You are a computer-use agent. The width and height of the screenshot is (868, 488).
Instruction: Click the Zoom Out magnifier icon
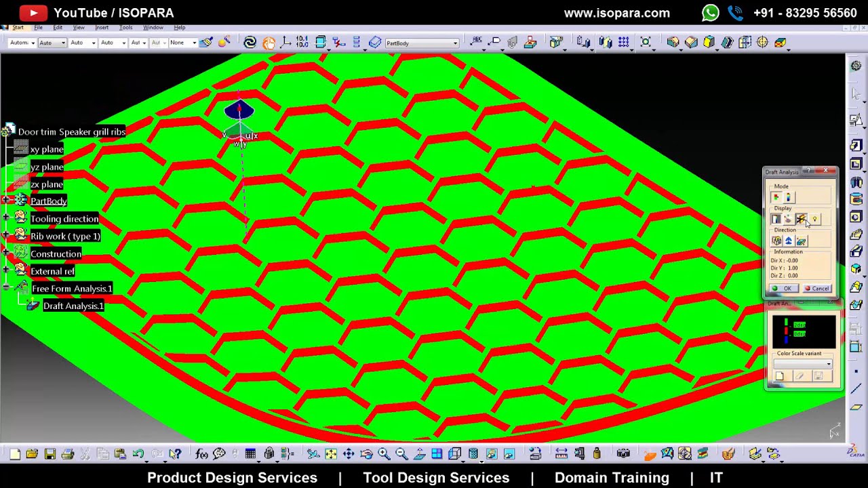(x=401, y=454)
